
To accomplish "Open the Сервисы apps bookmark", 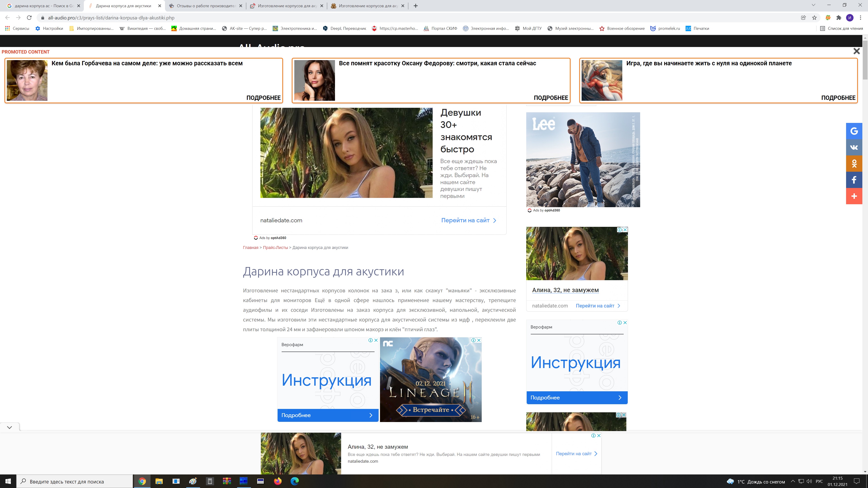I will click(x=17, y=28).
